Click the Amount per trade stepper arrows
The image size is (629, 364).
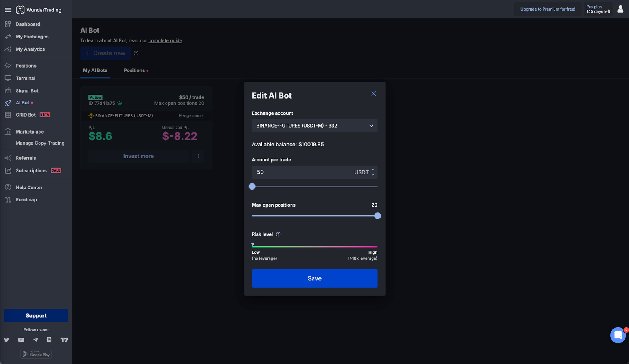(373, 172)
